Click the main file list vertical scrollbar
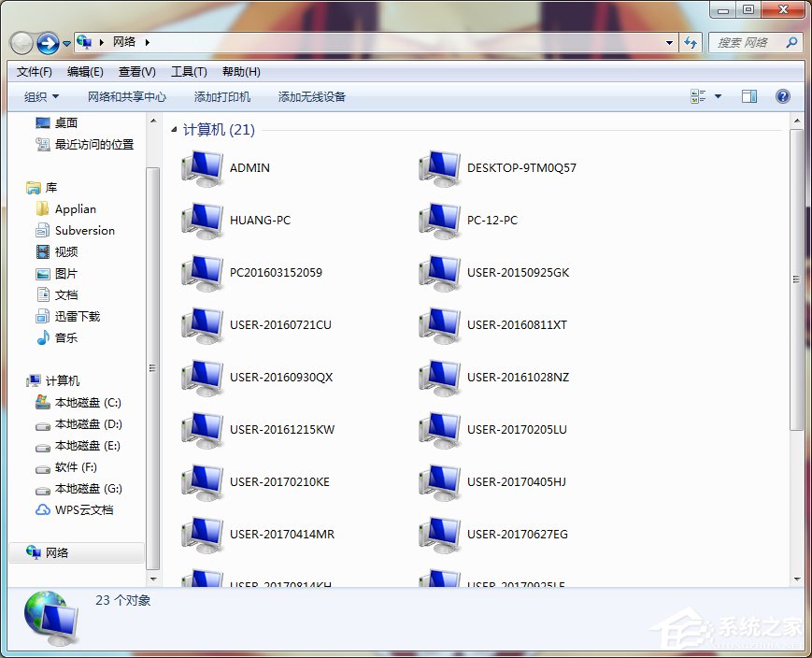This screenshot has width=812, height=658. (796, 280)
